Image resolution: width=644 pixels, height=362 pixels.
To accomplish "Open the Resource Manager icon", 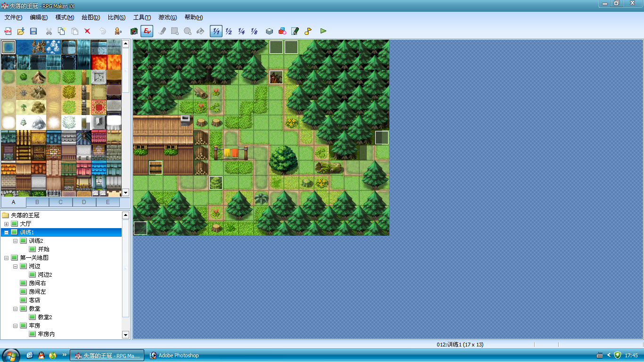I will pyautogui.click(x=282, y=31).
